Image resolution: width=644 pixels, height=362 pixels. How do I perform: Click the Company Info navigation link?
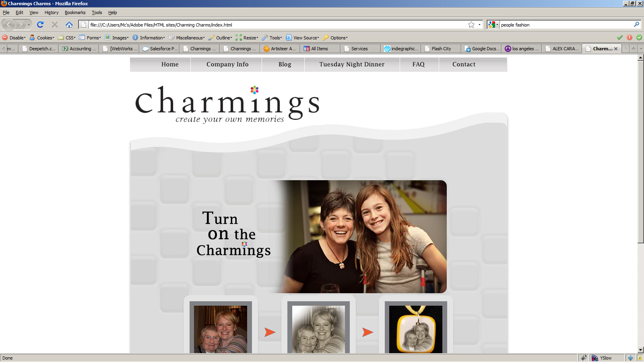tap(227, 64)
